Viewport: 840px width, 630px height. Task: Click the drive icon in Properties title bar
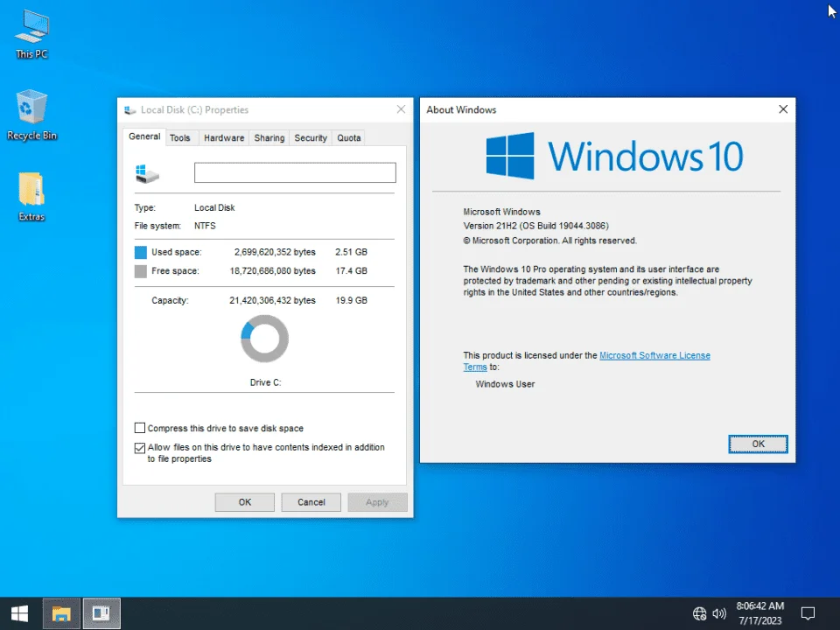click(x=129, y=110)
